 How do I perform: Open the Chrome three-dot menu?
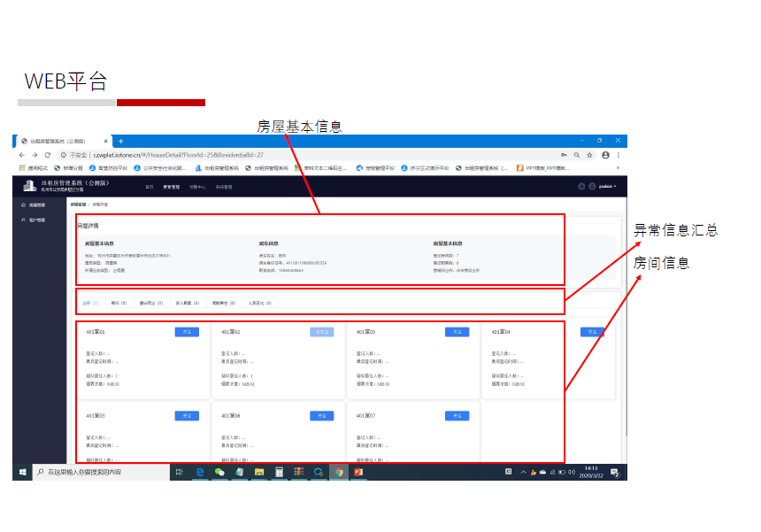pyautogui.click(x=619, y=154)
